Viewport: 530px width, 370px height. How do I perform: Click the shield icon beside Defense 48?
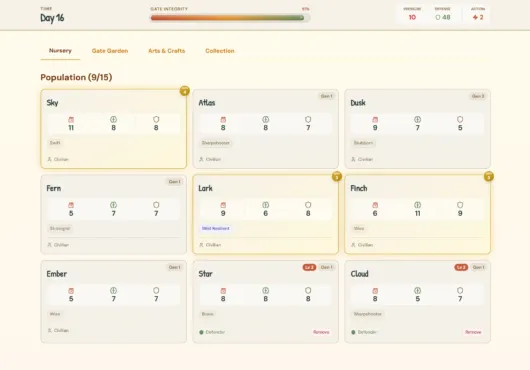pos(438,17)
